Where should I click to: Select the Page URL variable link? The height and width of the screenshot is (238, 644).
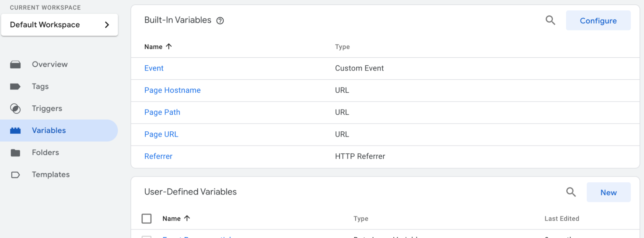[x=161, y=134]
